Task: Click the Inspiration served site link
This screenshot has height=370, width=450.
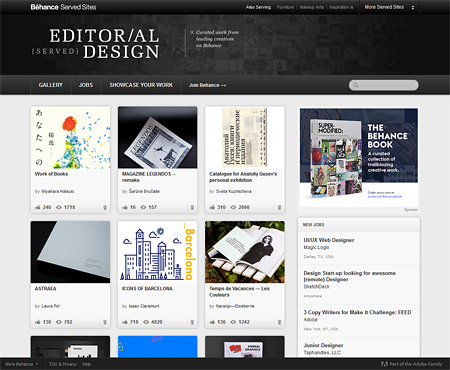Action: coord(341,7)
